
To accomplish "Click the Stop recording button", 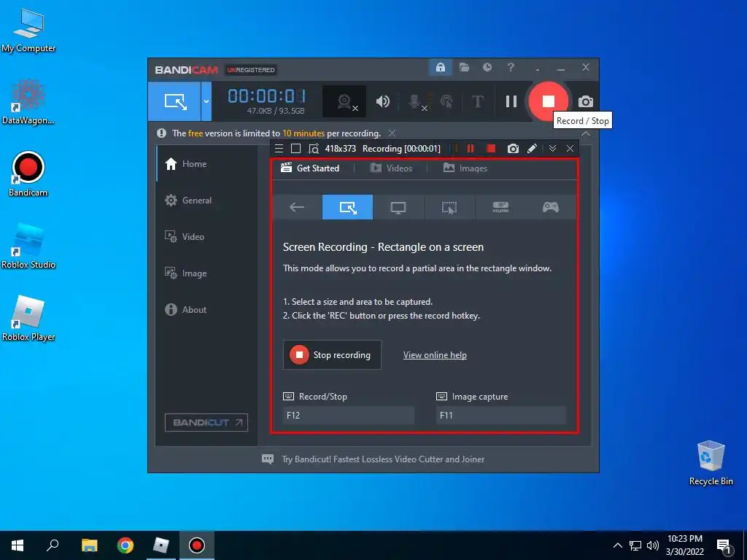I will pos(332,355).
